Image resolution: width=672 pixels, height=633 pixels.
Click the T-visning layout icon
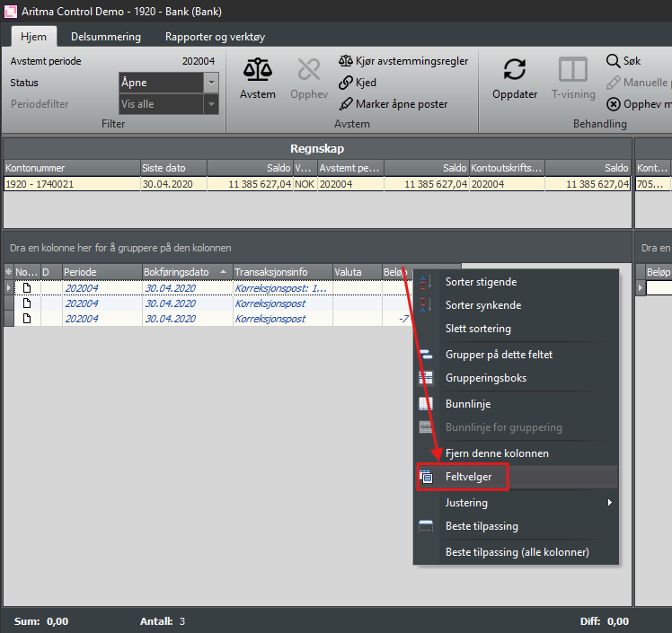[x=572, y=70]
